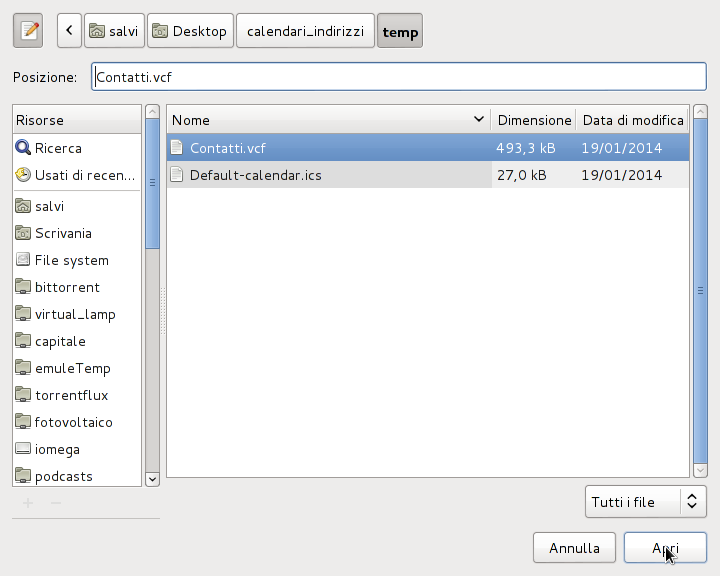
Task: Show Usati di recente files
Action: (x=77, y=175)
